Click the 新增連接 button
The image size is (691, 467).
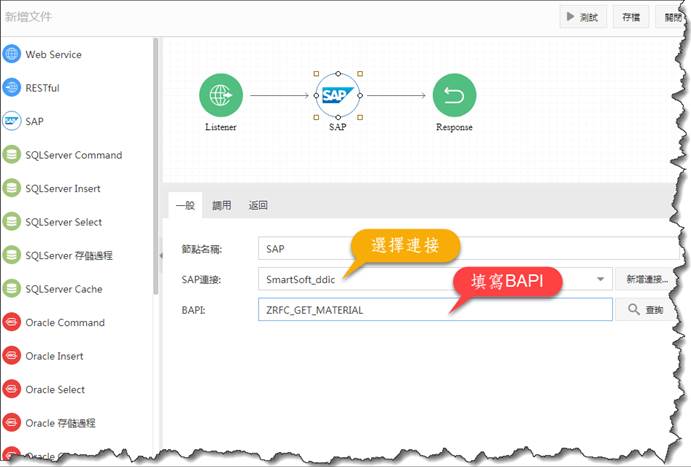pos(646,279)
